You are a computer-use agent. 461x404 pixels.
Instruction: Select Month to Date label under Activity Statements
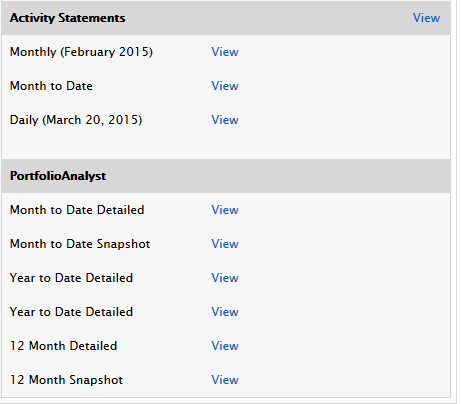(51, 86)
